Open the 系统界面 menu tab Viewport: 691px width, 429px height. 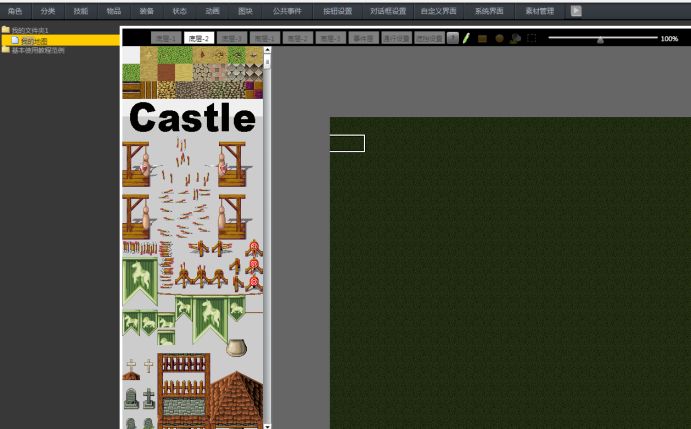[489, 11]
